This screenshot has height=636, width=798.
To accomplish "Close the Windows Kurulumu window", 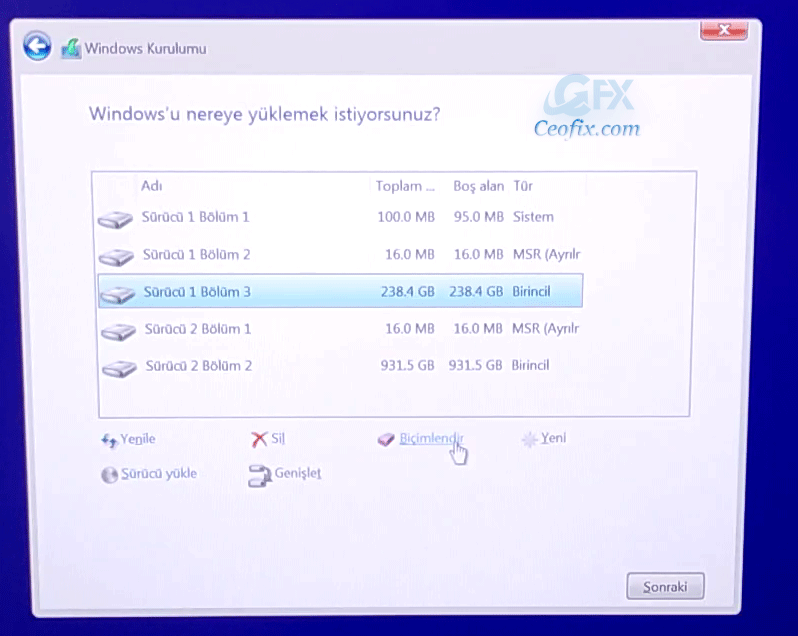I will tap(724, 30).
